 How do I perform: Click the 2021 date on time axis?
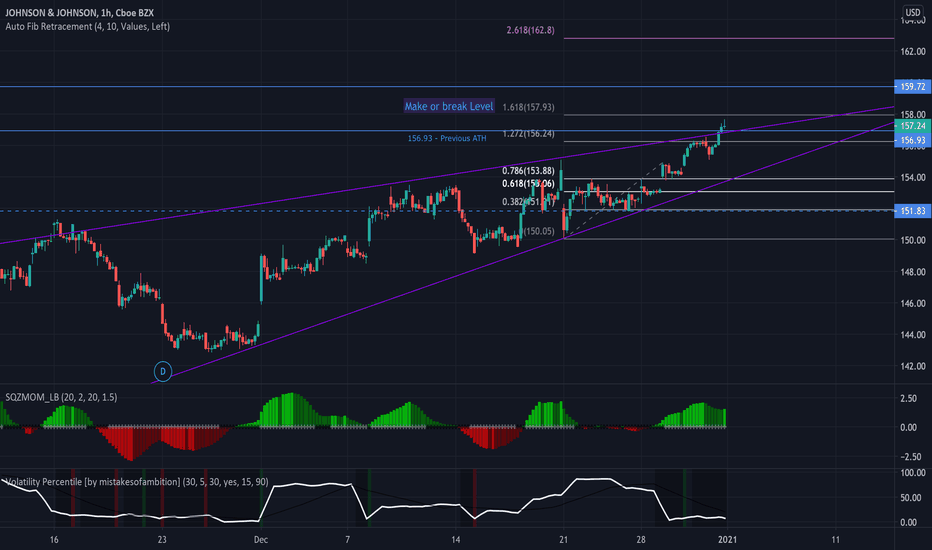tap(728, 540)
